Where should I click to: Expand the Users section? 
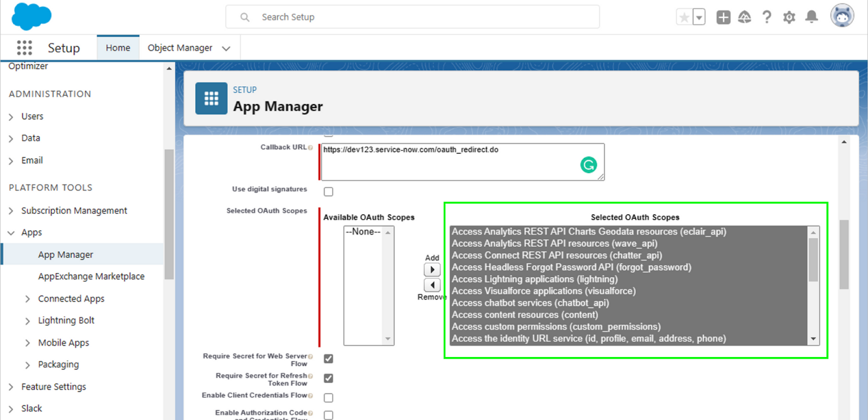pos(11,117)
